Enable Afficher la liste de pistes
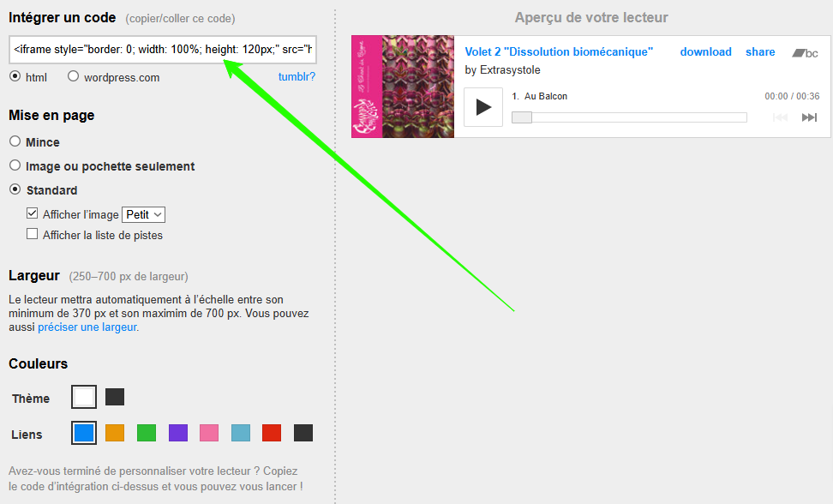The height and width of the screenshot is (504, 833). pos(33,234)
